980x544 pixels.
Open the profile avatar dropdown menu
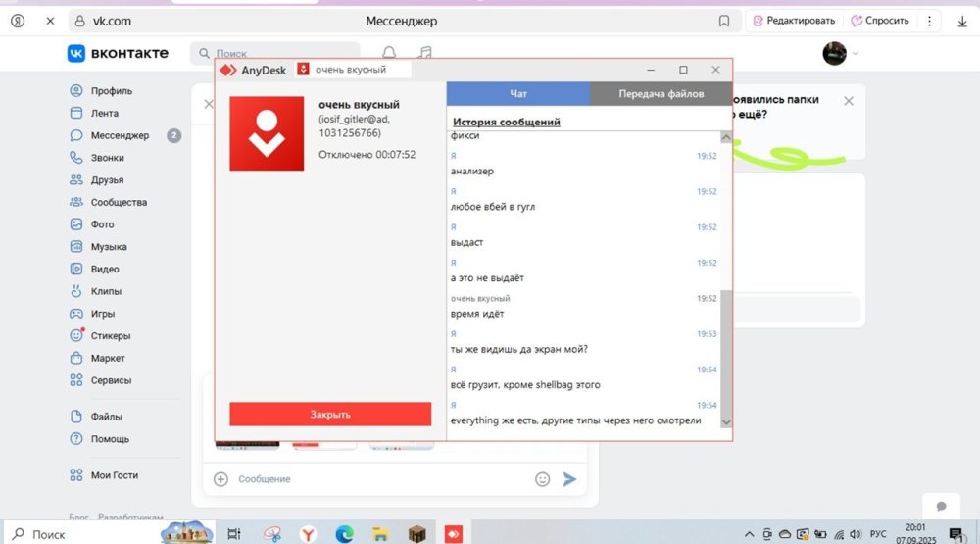click(840, 53)
